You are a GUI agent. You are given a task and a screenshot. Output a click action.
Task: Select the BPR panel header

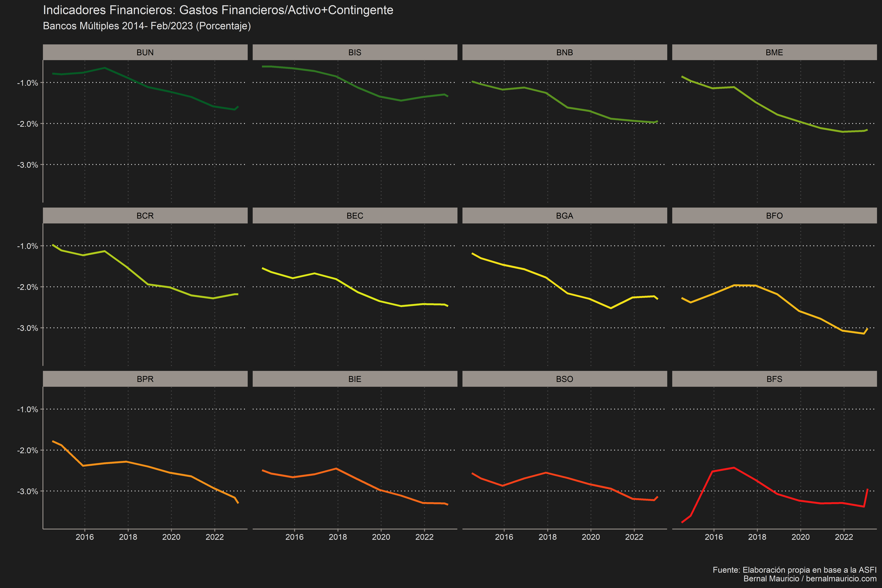[145, 379]
